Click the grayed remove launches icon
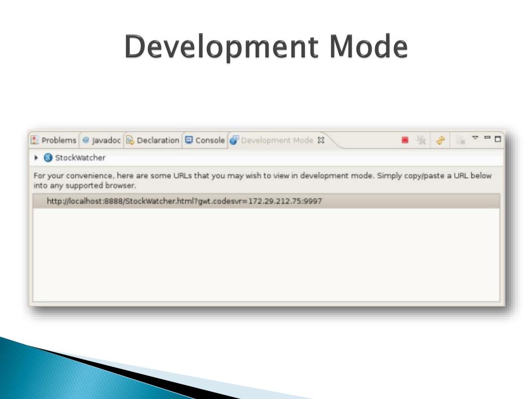532x399 pixels. click(421, 140)
